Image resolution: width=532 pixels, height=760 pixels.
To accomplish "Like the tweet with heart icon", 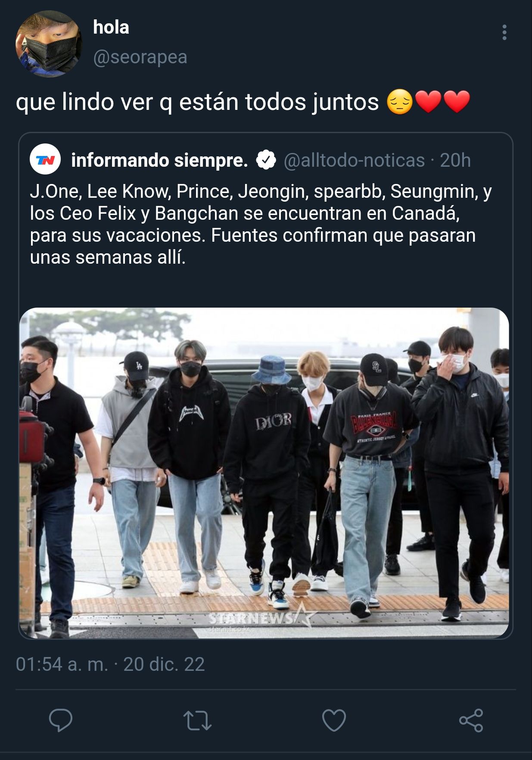I will (x=334, y=720).
